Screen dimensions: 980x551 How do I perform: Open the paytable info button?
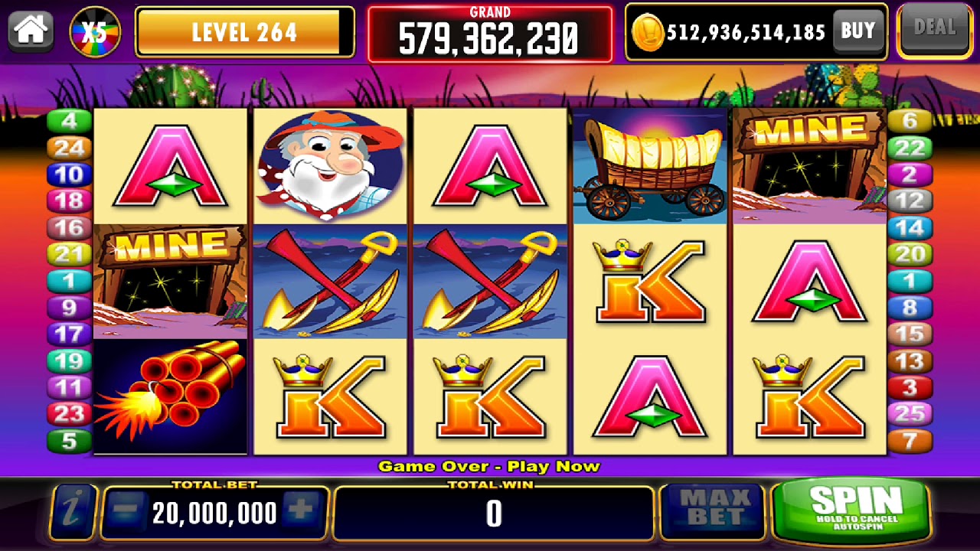point(73,513)
